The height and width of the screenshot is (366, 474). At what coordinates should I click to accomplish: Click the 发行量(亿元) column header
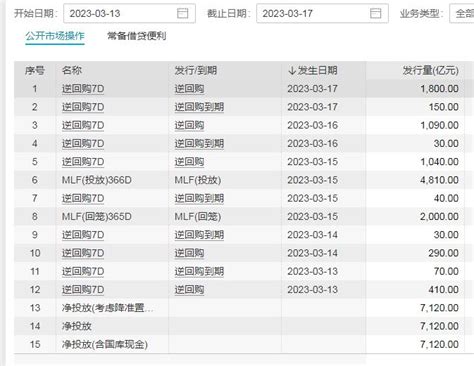[430, 70]
